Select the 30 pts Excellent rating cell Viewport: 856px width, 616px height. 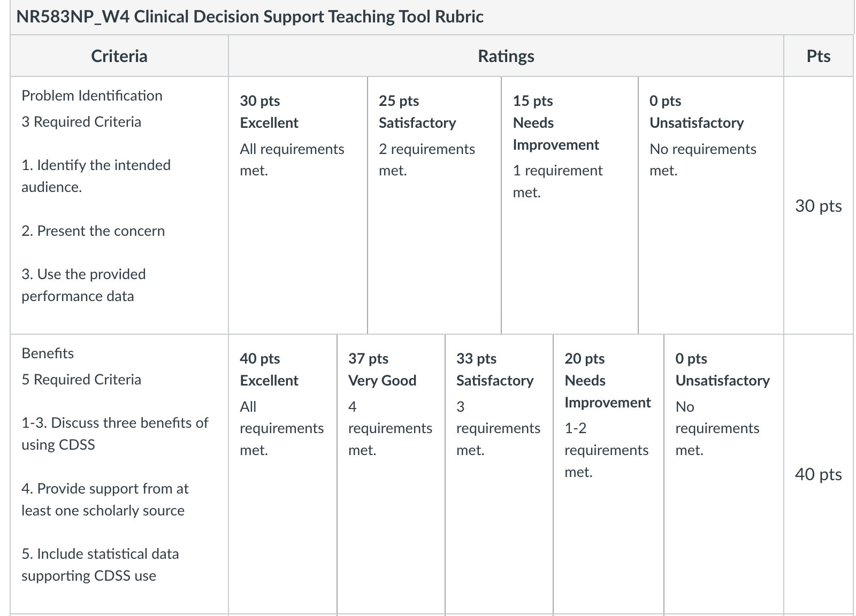298,205
